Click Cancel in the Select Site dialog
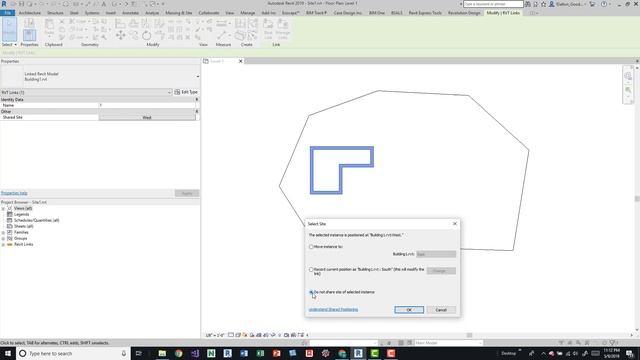The image size is (640, 360). (x=441, y=310)
